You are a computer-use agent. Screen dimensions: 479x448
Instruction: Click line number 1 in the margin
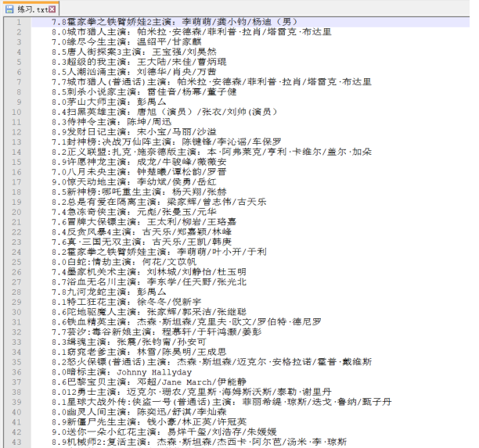[x=17, y=22]
